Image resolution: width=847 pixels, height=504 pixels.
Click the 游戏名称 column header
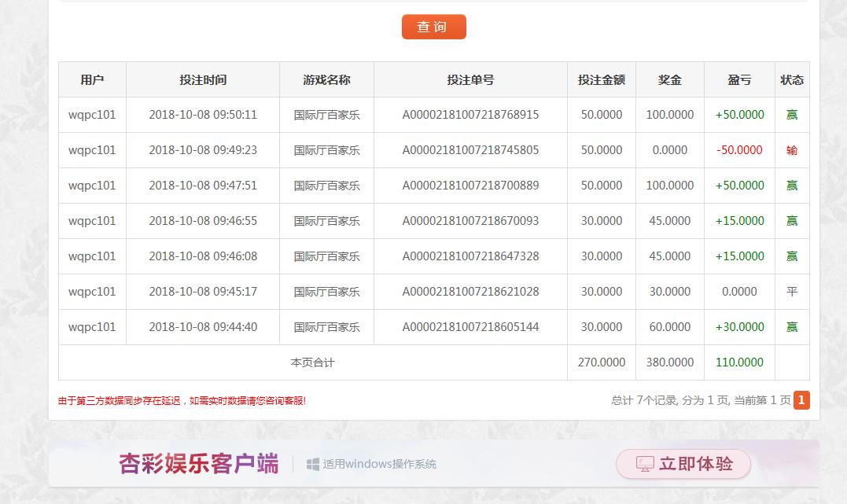[327, 80]
